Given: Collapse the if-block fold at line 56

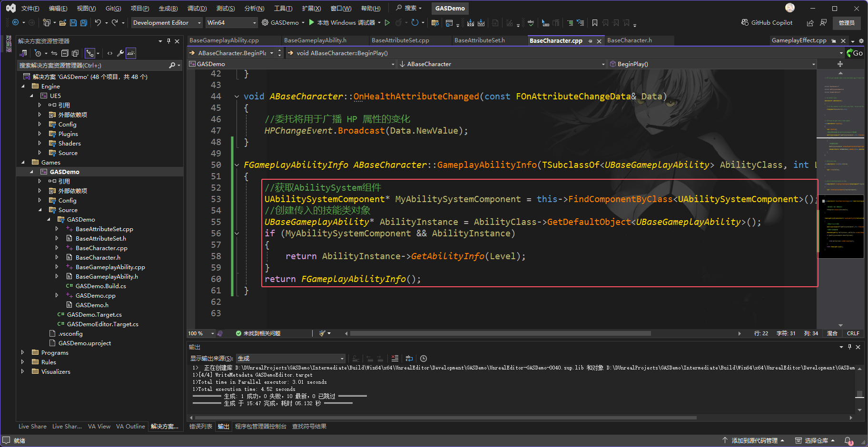Looking at the screenshot, I should coord(237,233).
